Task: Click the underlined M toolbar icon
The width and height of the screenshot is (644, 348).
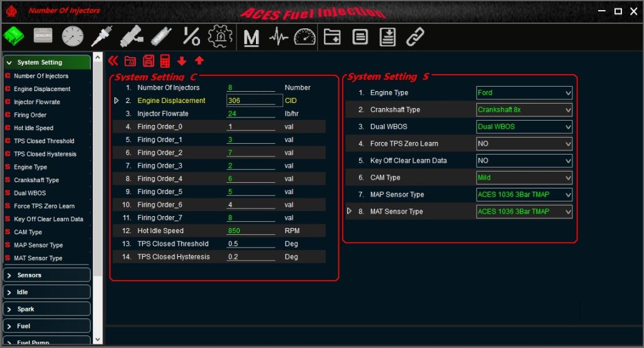Action: (x=252, y=38)
